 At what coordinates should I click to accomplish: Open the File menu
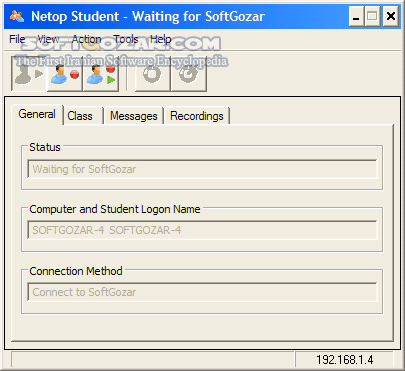(17, 39)
